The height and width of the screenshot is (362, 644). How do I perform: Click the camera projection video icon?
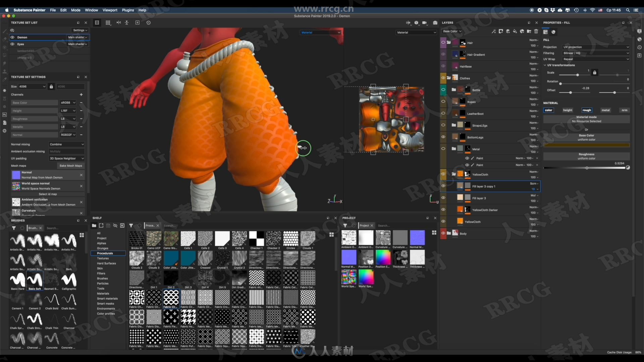[x=425, y=23]
